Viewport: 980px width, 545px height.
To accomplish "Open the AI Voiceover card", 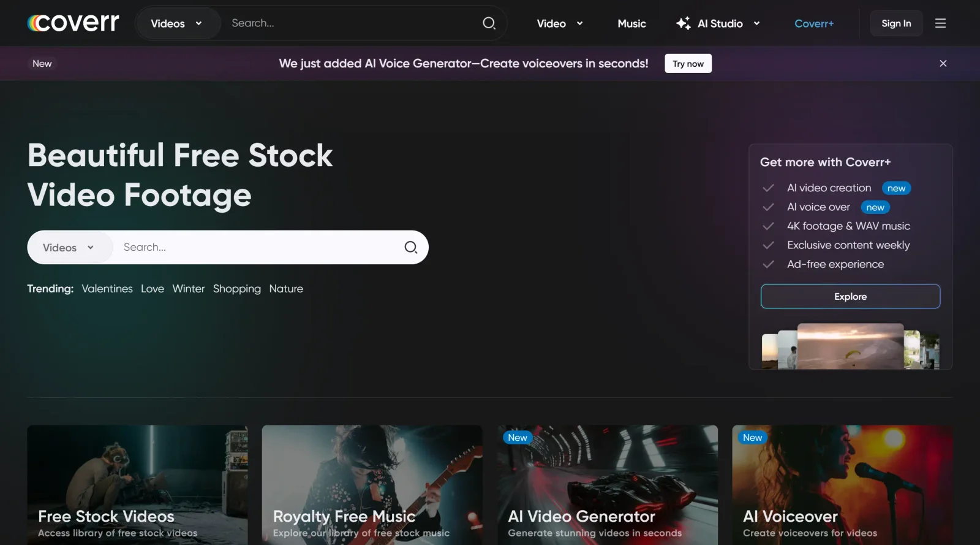I will [x=842, y=485].
